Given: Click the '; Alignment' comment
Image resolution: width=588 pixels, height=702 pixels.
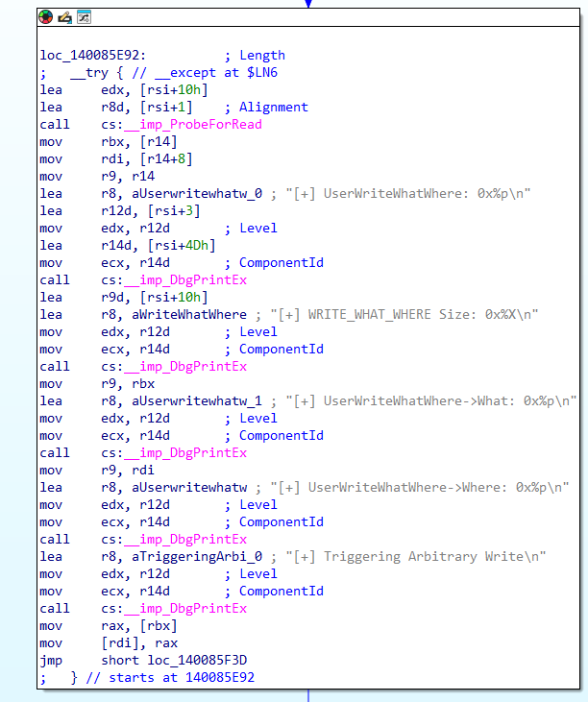Looking at the screenshot, I should [x=266, y=108].
